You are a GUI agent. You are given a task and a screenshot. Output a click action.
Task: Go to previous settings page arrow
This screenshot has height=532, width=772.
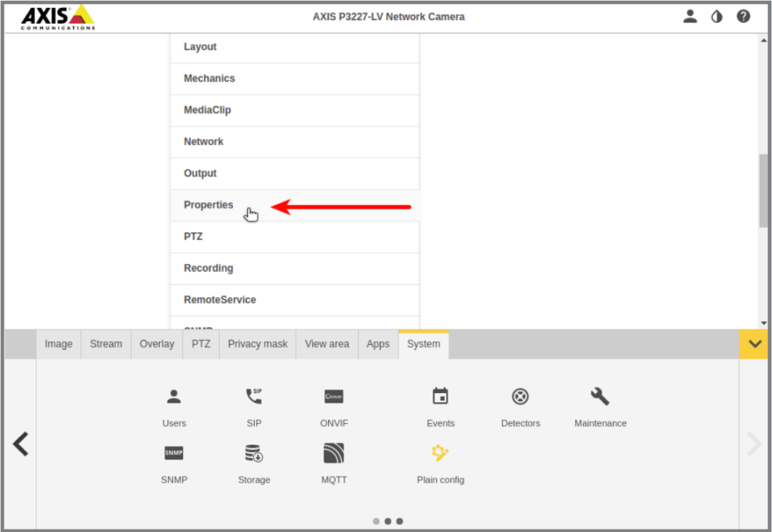coord(21,444)
